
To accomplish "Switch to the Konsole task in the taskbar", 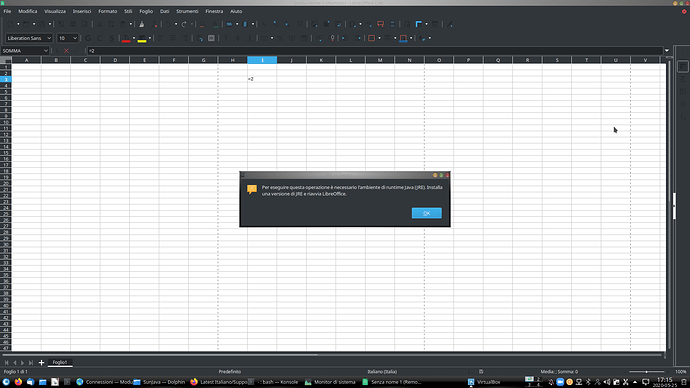I will coord(274,382).
